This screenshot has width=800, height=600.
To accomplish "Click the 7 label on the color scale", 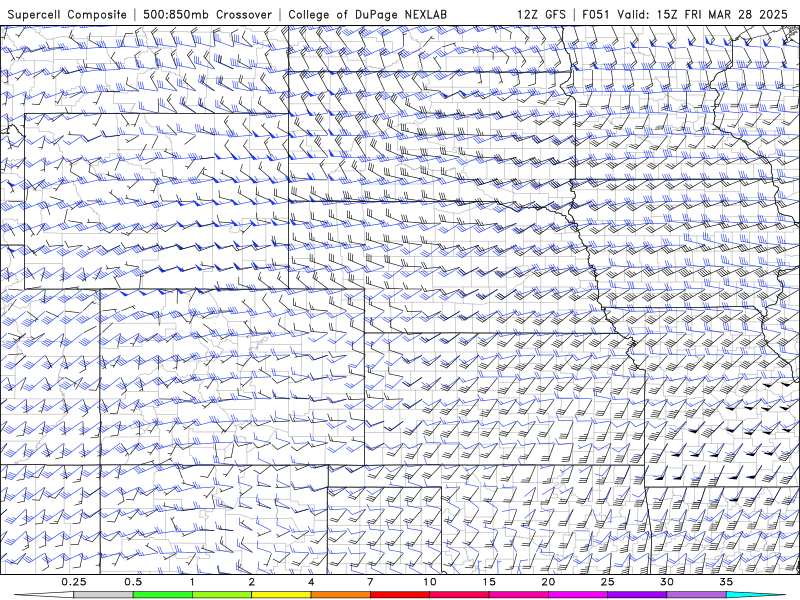I will [370, 582].
